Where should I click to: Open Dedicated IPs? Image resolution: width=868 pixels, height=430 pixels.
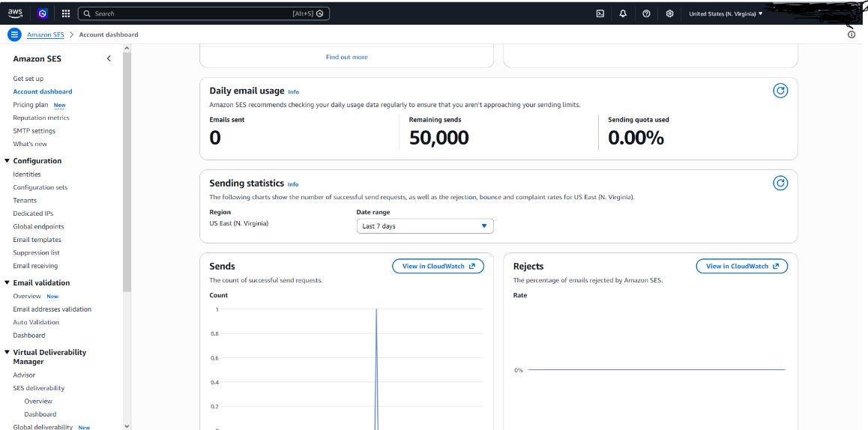[x=33, y=214]
